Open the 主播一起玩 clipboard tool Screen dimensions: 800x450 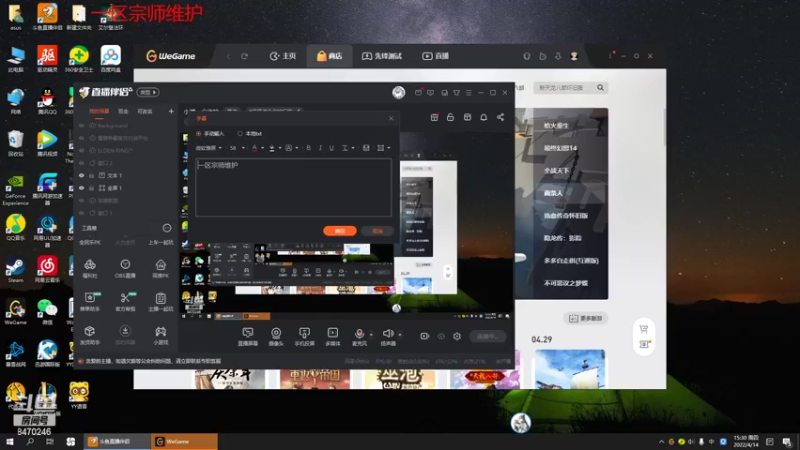tap(160, 301)
